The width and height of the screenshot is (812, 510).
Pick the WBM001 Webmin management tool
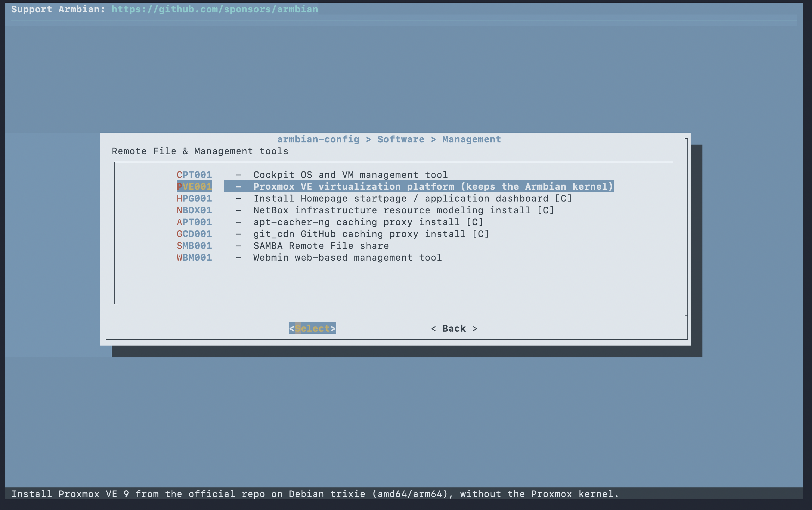tap(309, 257)
